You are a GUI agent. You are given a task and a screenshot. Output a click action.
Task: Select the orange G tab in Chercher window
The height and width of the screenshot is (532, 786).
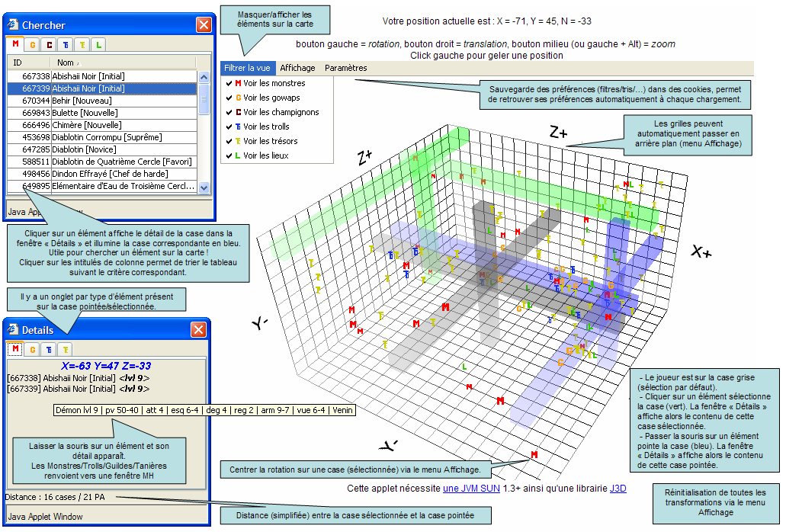tap(33, 44)
